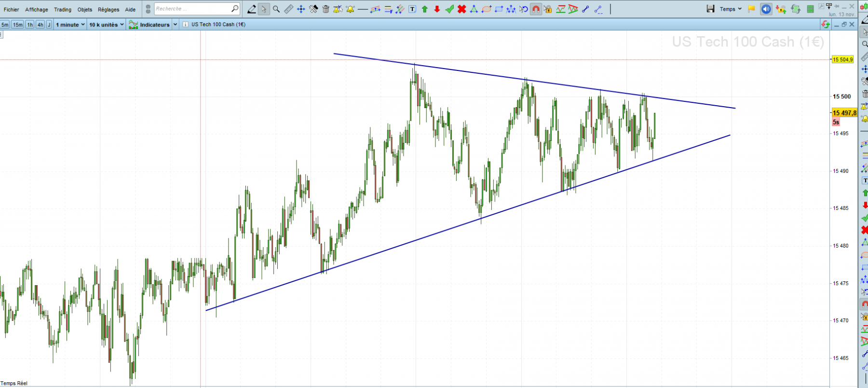This screenshot has height=388, width=868.
Task: Click into the Recherche search field
Action: click(x=192, y=9)
